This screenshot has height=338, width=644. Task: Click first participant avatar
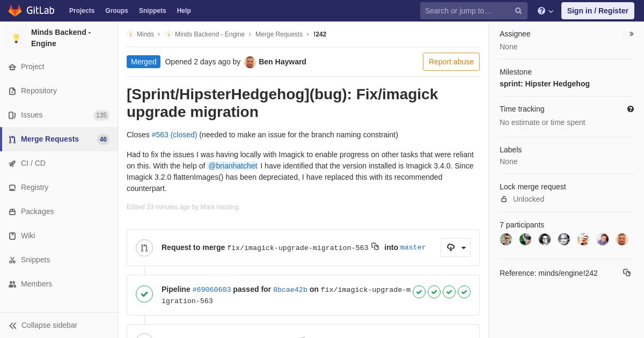(506, 239)
